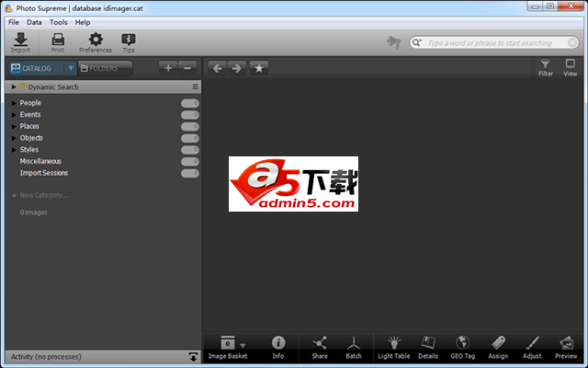This screenshot has width=588, height=368.
Task: Open the File menu
Action: pos(14,22)
